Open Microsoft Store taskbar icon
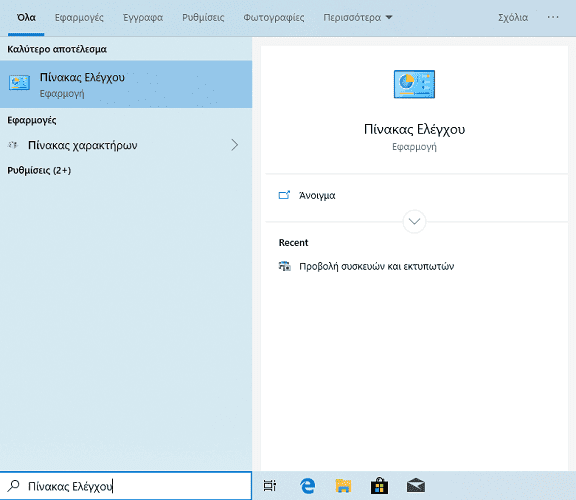Screen dimensions: 576x500 tap(379, 486)
